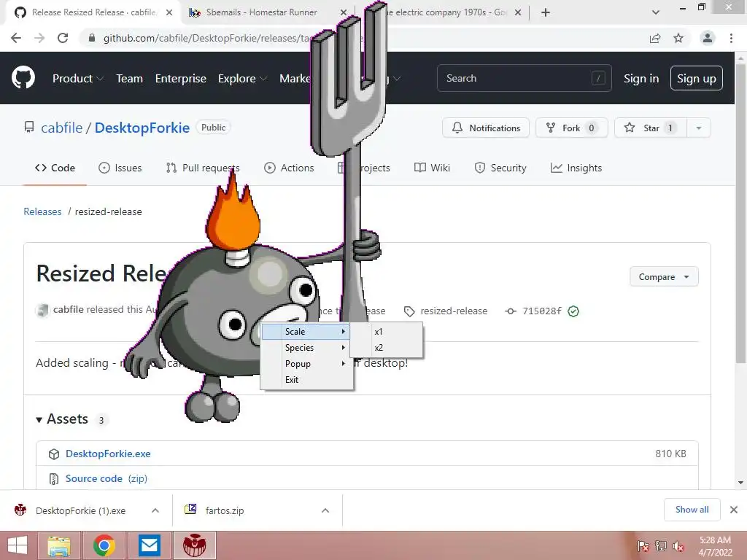Open the Product dropdown in GitHub header
Screen dimensions: 747x560
[x=77, y=79]
